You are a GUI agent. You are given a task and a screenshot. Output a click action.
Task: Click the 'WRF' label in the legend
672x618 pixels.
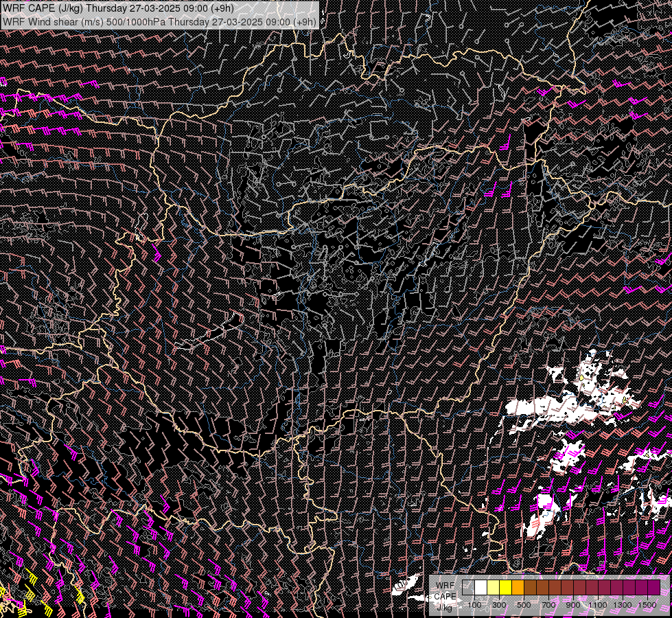(x=445, y=586)
